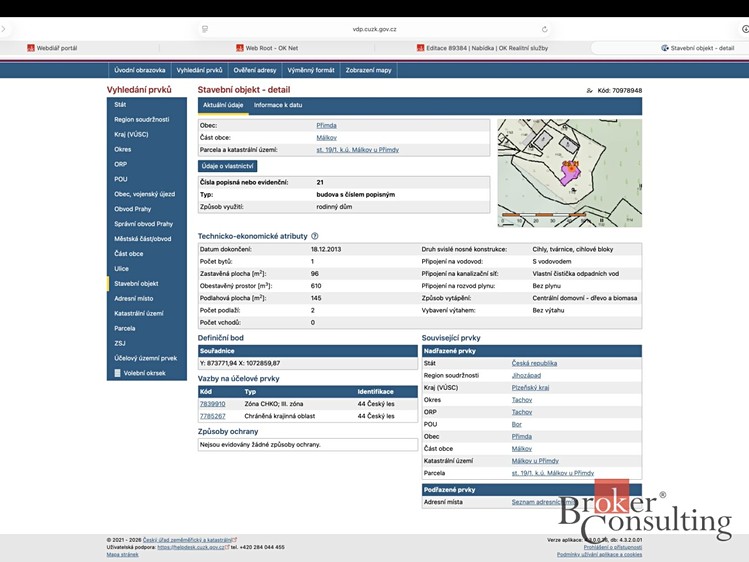Open the Málkov link in top Část obce row

pos(326,138)
